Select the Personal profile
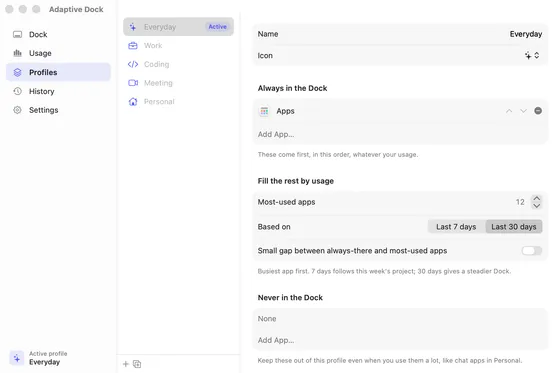This screenshot has height=373, width=560. [178, 101]
